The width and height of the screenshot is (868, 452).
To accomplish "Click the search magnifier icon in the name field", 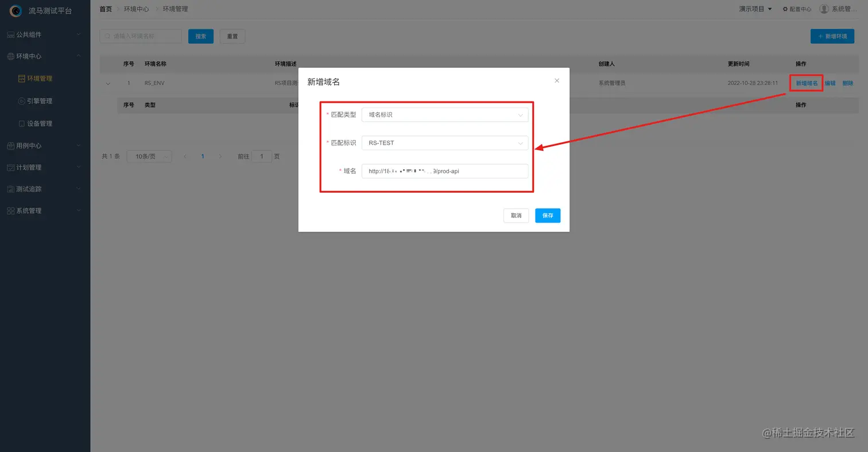I will 107,36.
